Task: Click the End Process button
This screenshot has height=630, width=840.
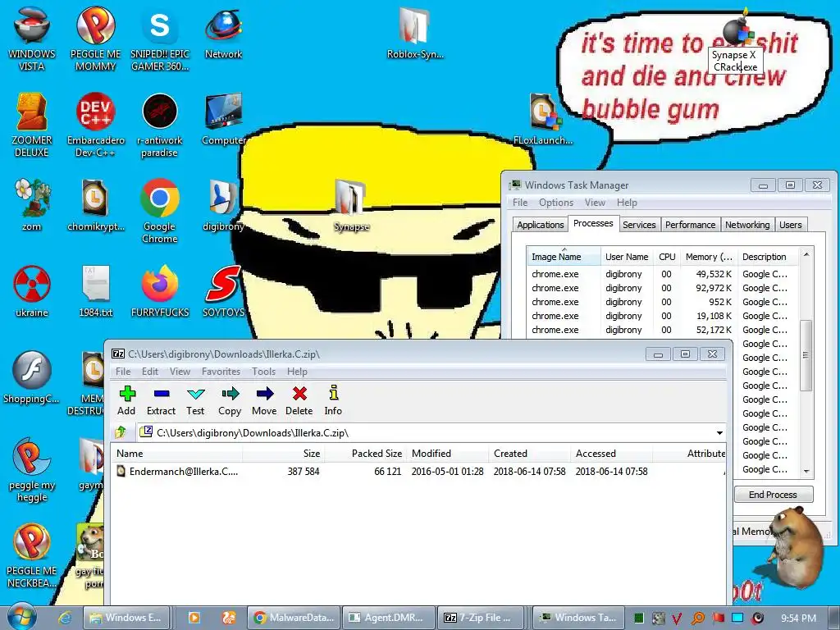Action: point(773,495)
